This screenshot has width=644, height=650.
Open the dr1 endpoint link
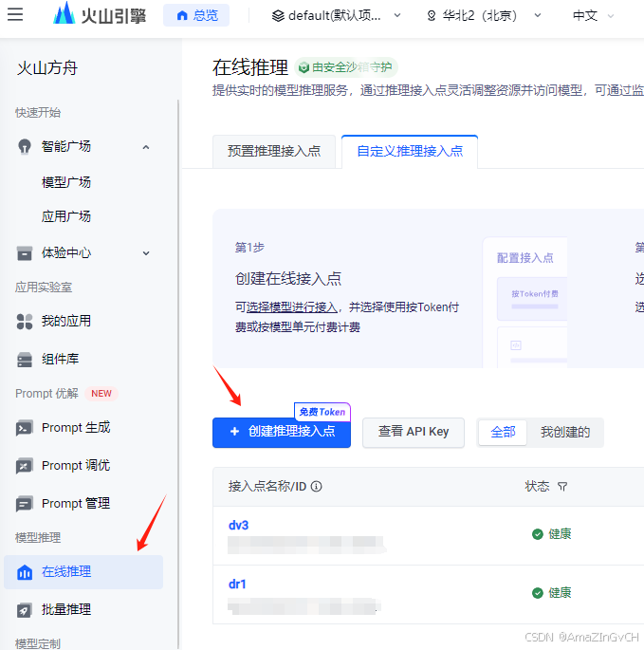(237, 585)
